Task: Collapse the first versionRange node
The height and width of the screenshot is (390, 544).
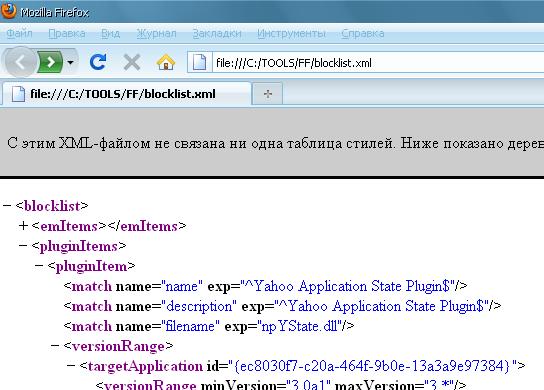Action: (x=55, y=346)
